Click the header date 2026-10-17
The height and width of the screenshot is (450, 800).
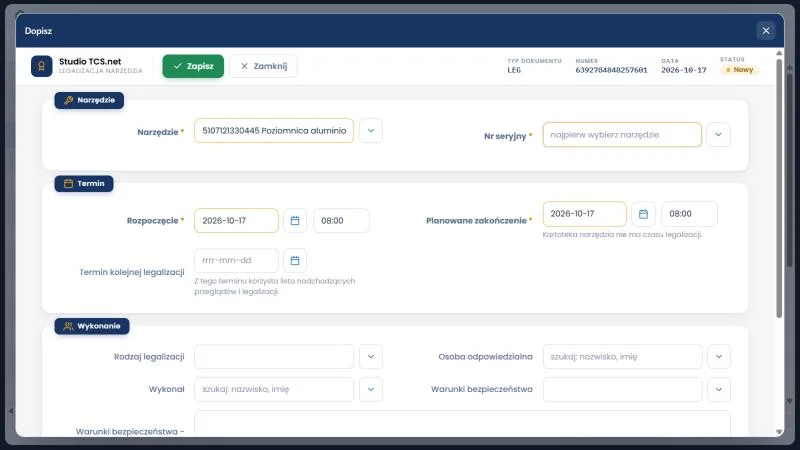(684, 70)
